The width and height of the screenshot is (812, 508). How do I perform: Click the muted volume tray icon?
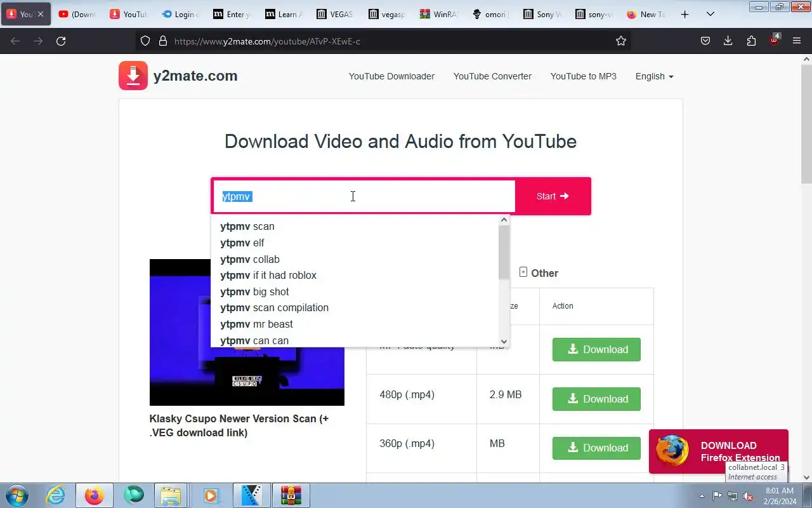point(748,496)
